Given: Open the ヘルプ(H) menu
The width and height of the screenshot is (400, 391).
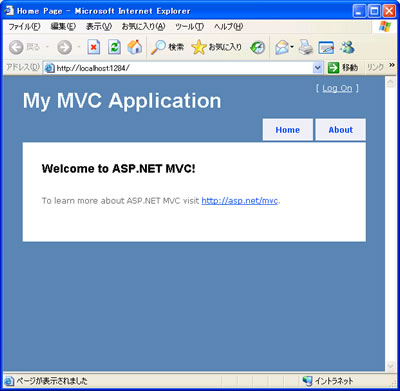Looking at the screenshot, I should point(228,27).
